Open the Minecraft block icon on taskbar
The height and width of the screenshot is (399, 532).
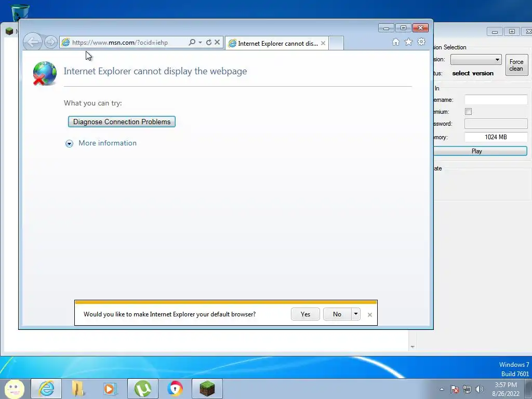[x=207, y=389]
